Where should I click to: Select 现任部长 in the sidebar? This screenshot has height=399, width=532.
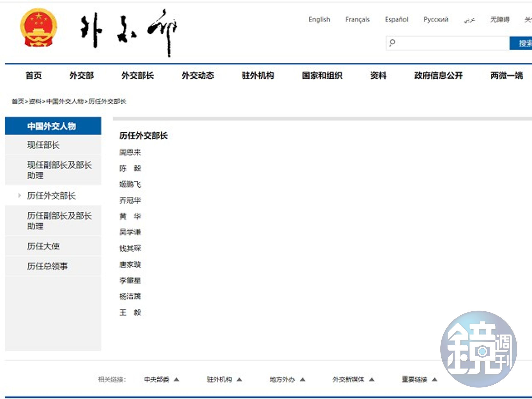53,145
